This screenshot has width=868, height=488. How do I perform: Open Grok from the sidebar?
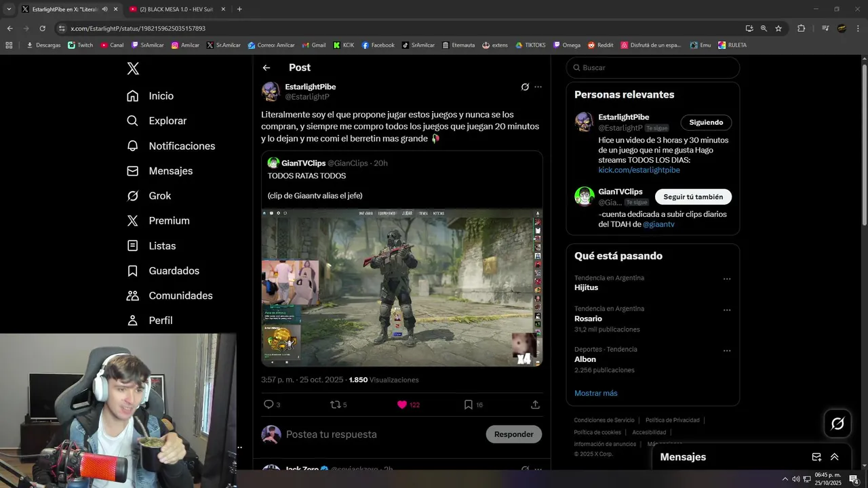click(x=149, y=196)
